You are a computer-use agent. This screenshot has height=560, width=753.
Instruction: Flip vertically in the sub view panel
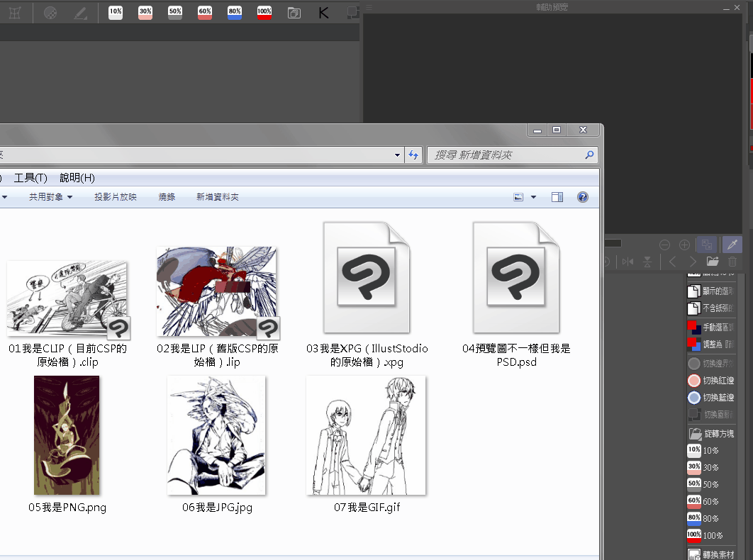click(647, 262)
